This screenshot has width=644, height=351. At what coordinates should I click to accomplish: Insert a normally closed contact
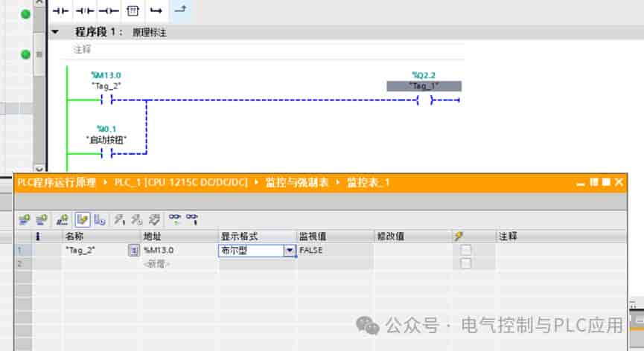click(x=85, y=11)
